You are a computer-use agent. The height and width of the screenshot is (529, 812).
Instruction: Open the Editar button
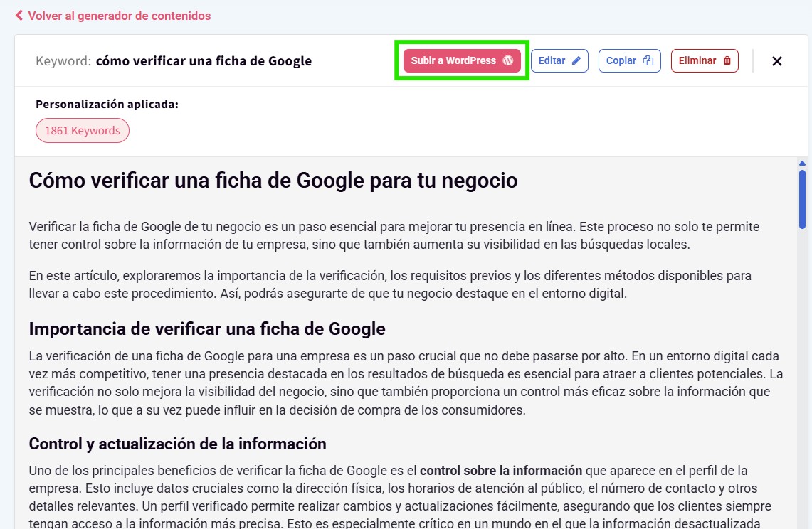(x=559, y=60)
